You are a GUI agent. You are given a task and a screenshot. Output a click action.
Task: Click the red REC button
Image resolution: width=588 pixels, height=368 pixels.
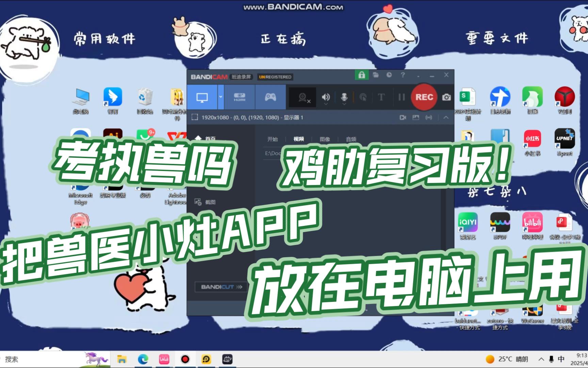click(x=424, y=97)
